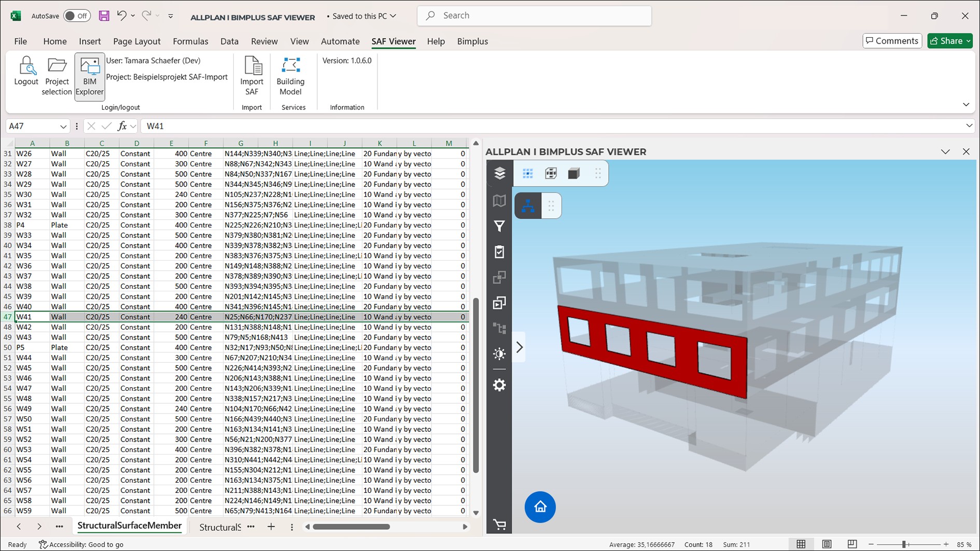Open the layers panel in viewer sidebar
The width and height of the screenshot is (980, 551).
499,173
